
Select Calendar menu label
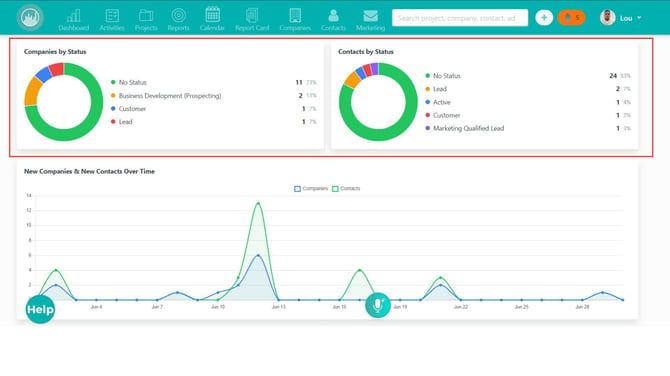212,28
